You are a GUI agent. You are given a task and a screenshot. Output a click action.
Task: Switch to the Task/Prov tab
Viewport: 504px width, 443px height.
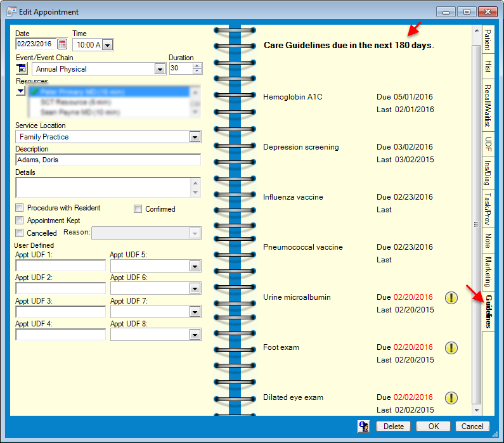pos(488,209)
